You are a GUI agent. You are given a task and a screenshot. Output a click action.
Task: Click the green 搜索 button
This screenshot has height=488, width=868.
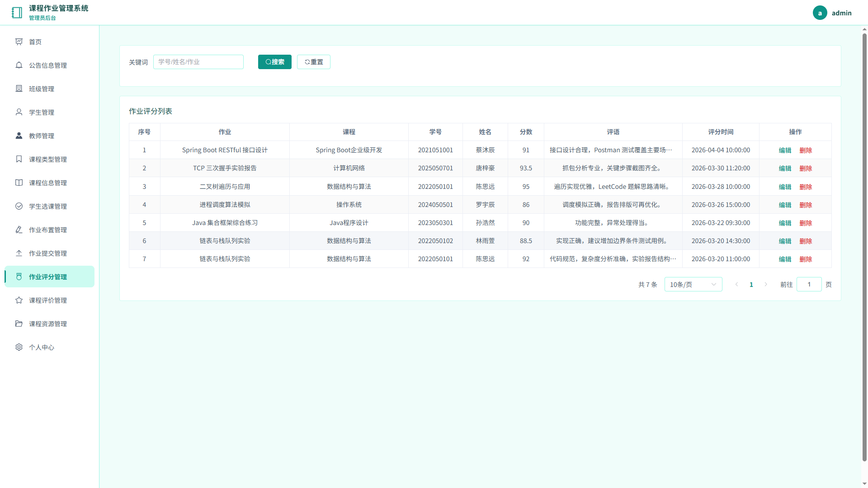pos(275,62)
